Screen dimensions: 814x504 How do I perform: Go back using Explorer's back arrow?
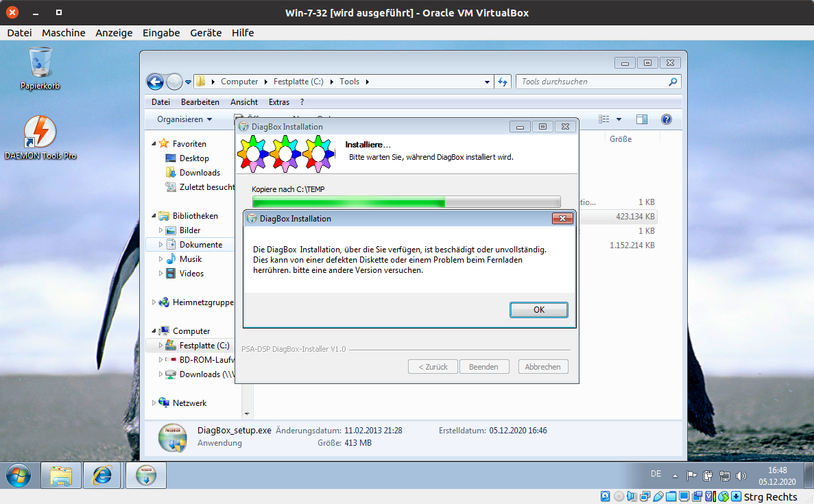point(155,82)
